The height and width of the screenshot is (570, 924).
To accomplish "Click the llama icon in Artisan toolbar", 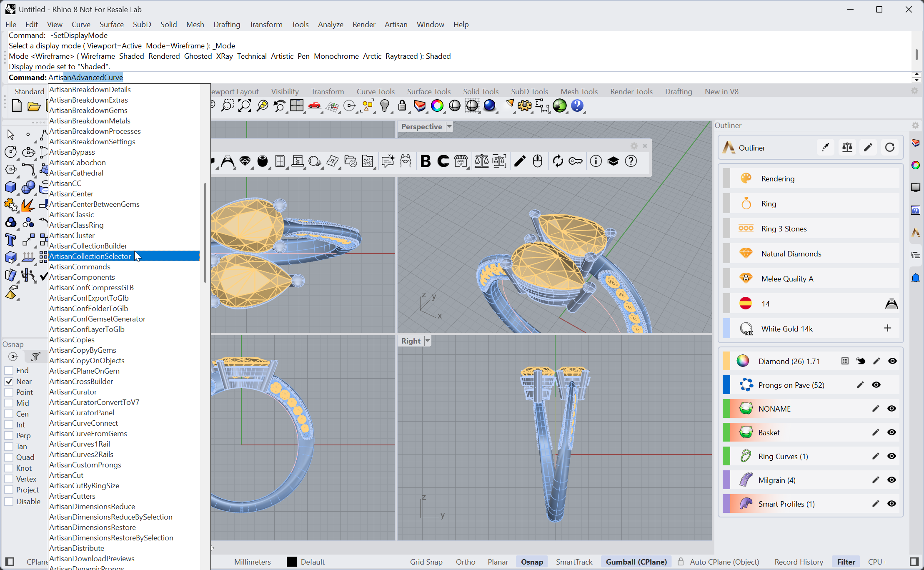I will pyautogui.click(x=406, y=161).
